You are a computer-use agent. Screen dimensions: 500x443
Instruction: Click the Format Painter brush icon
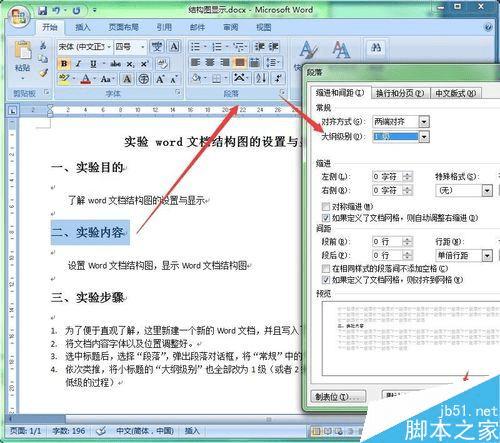(x=43, y=72)
